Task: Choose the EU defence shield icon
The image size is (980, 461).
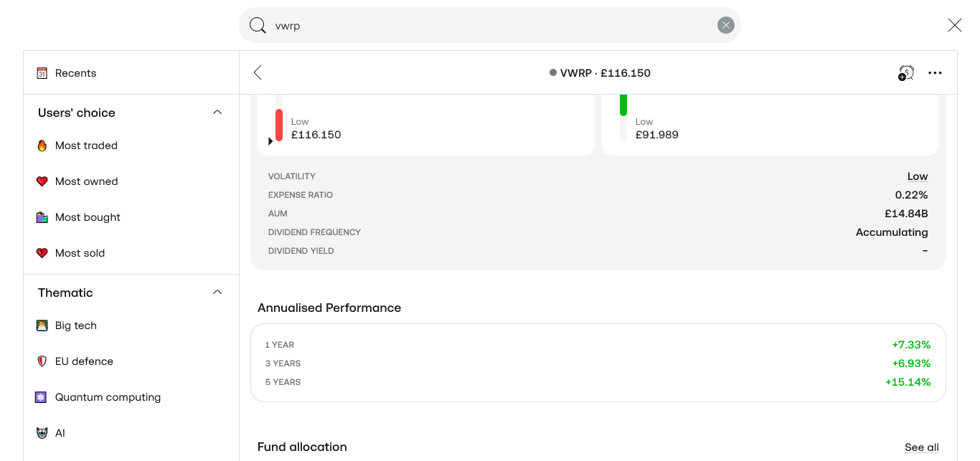Action: (42, 361)
